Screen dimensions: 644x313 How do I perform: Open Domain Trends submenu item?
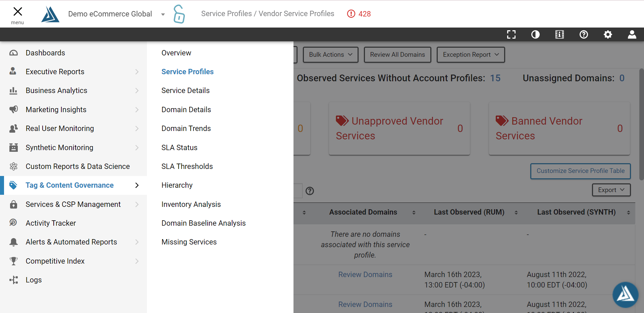[186, 128]
